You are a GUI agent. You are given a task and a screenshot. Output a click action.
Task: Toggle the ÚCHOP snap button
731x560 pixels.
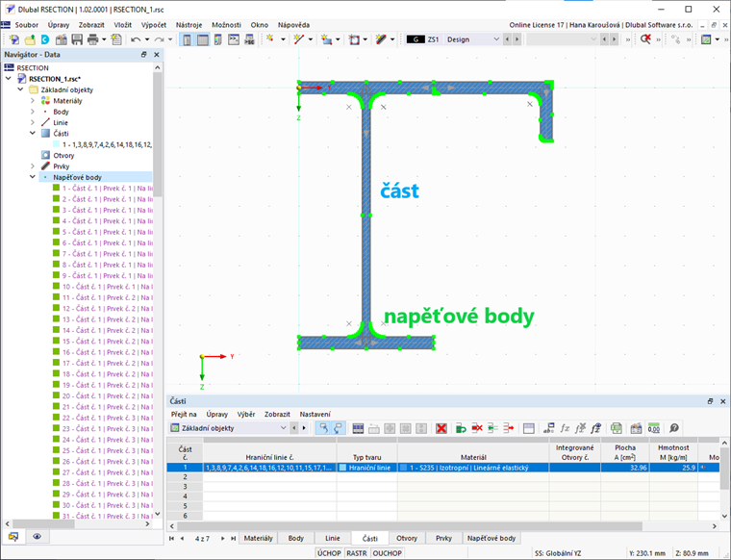[329, 553]
